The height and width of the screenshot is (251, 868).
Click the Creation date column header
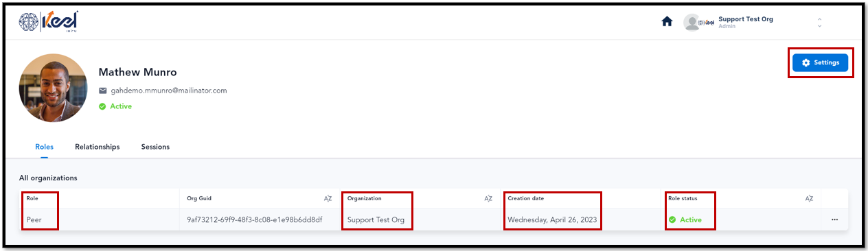525,199
